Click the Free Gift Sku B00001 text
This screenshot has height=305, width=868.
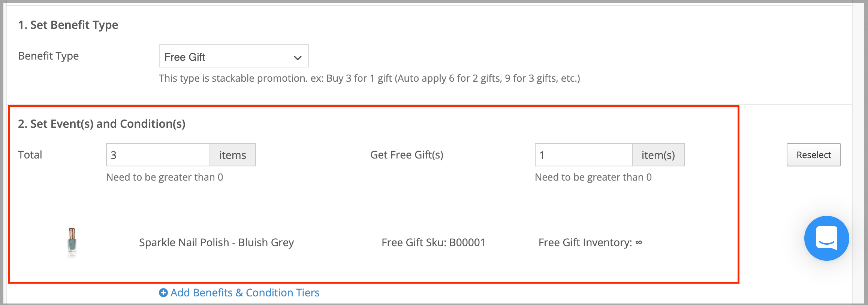point(433,242)
